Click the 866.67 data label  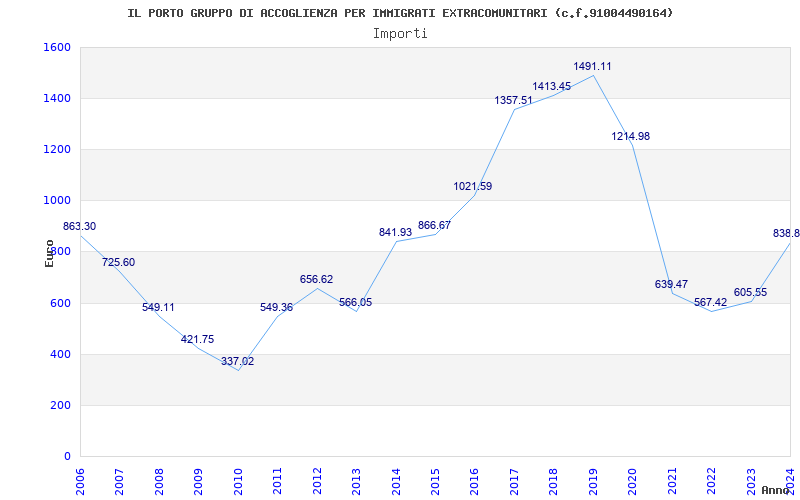tap(434, 225)
